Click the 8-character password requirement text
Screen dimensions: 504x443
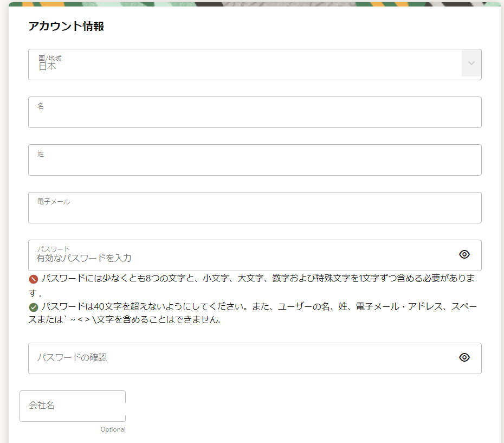pyautogui.click(x=251, y=286)
